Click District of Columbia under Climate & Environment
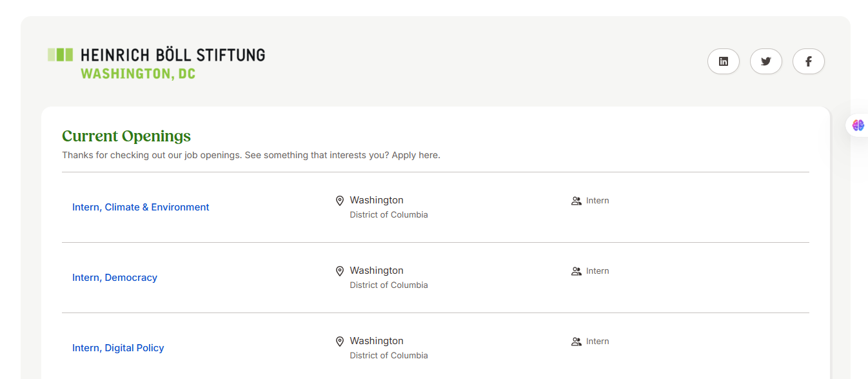This screenshot has width=868, height=379. 389,215
